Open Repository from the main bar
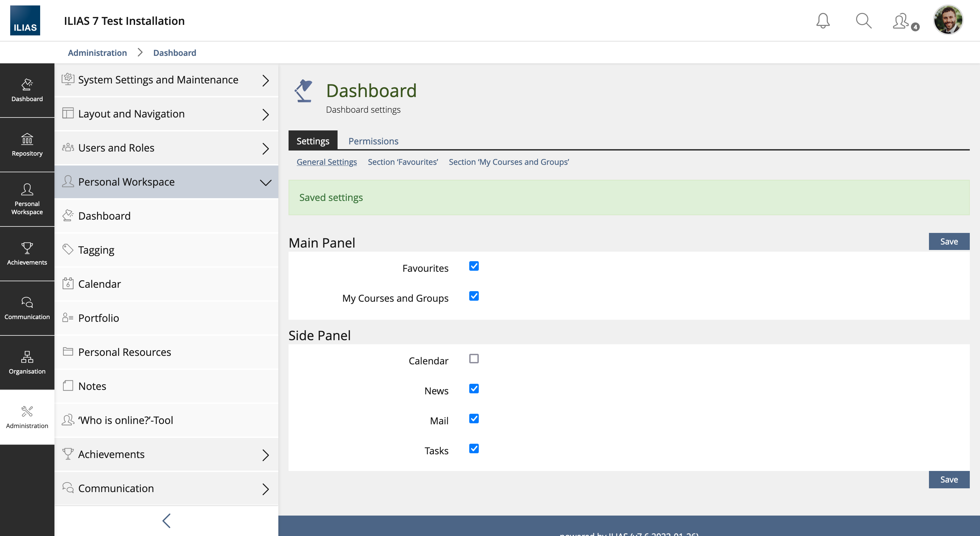The width and height of the screenshot is (980, 536). pyautogui.click(x=27, y=145)
